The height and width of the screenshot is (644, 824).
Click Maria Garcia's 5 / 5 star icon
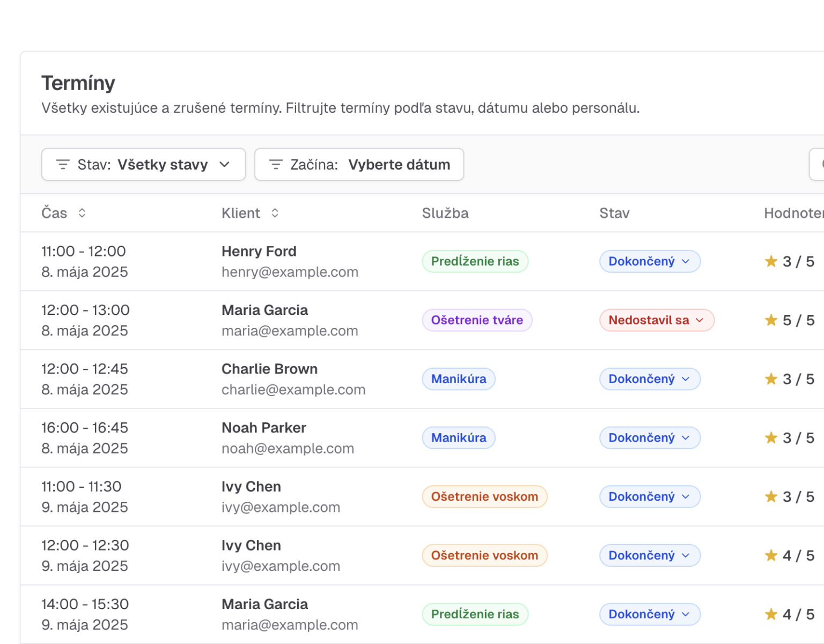point(771,320)
